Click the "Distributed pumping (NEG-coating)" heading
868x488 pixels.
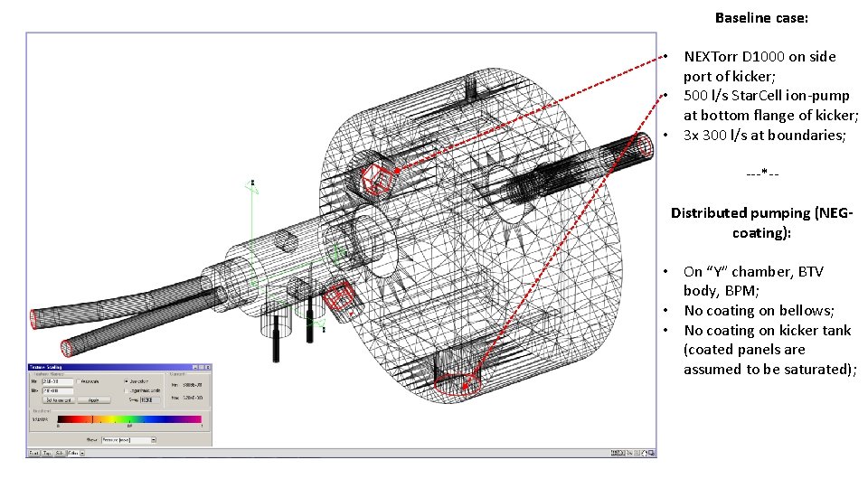(761, 222)
